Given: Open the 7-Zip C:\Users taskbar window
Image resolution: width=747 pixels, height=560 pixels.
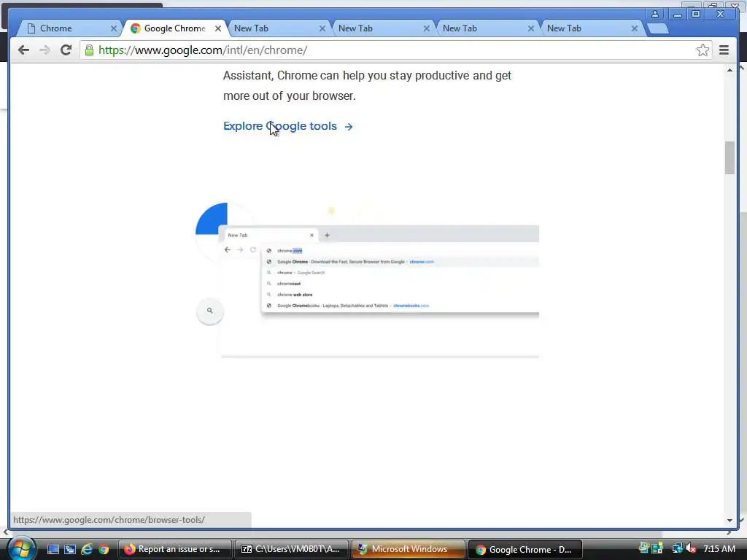Looking at the screenshot, I should click(291, 549).
